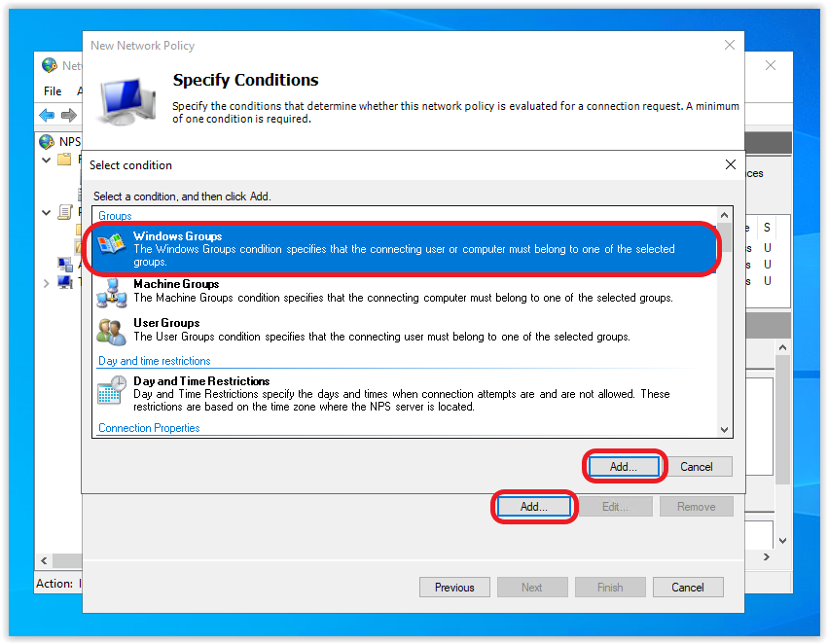Select the NPS root globe icon in the tree
The image size is (828, 644).
tap(47, 141)
